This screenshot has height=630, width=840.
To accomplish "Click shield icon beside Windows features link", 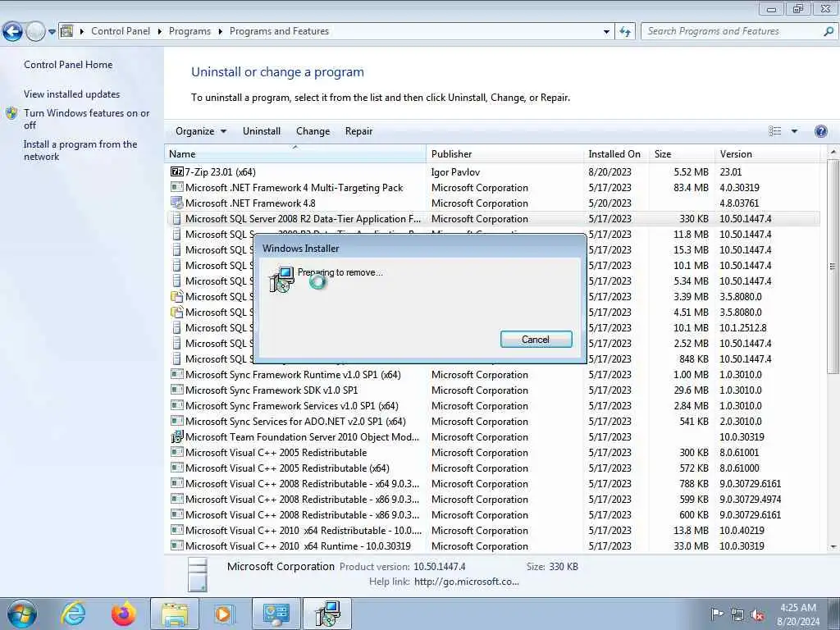I will pyautogui.click(x=11, y=113).
